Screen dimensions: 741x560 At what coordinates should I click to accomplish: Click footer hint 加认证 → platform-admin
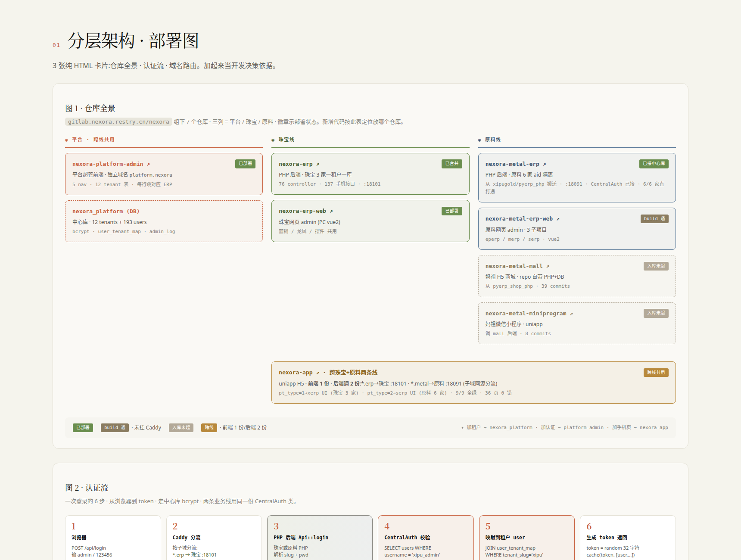(x=572, y=428)
